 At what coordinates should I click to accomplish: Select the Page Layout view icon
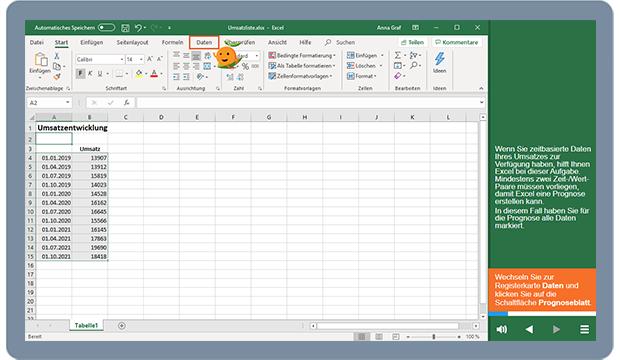(379, 337)
